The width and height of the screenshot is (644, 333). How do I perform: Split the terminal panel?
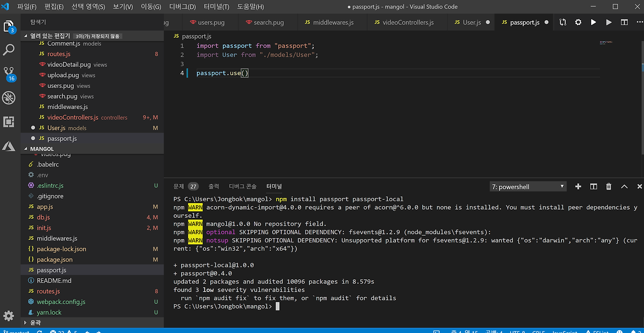click(x=594, y=187)
